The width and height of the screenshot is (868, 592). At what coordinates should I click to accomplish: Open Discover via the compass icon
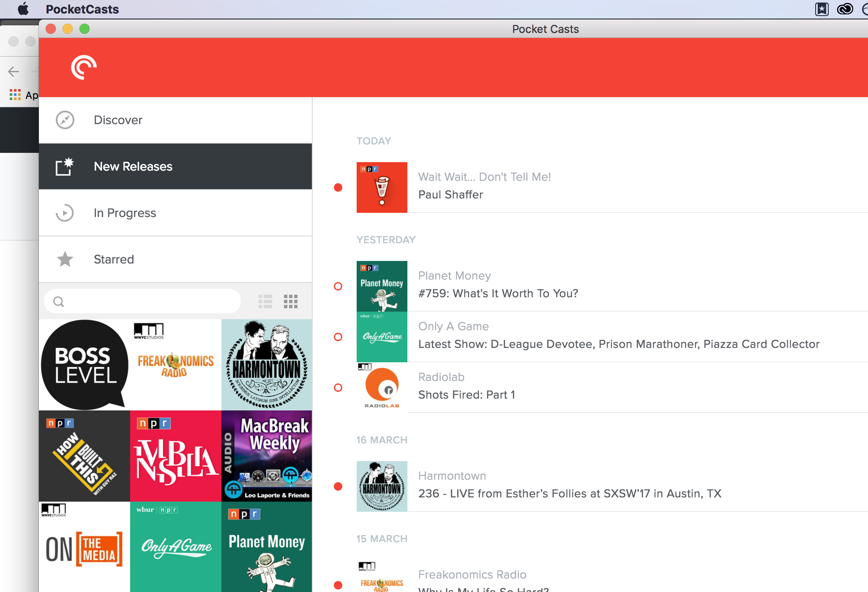(65, 120)
